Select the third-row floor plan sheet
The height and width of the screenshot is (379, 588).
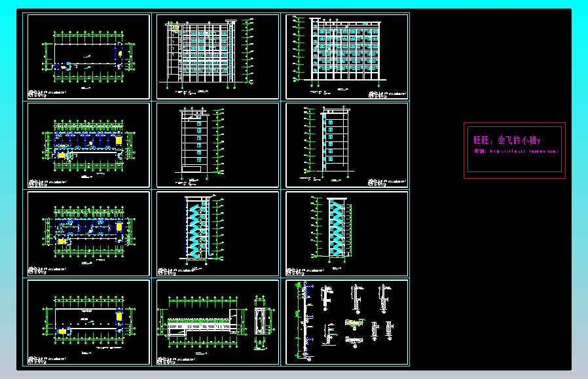(x=88, y=234)
